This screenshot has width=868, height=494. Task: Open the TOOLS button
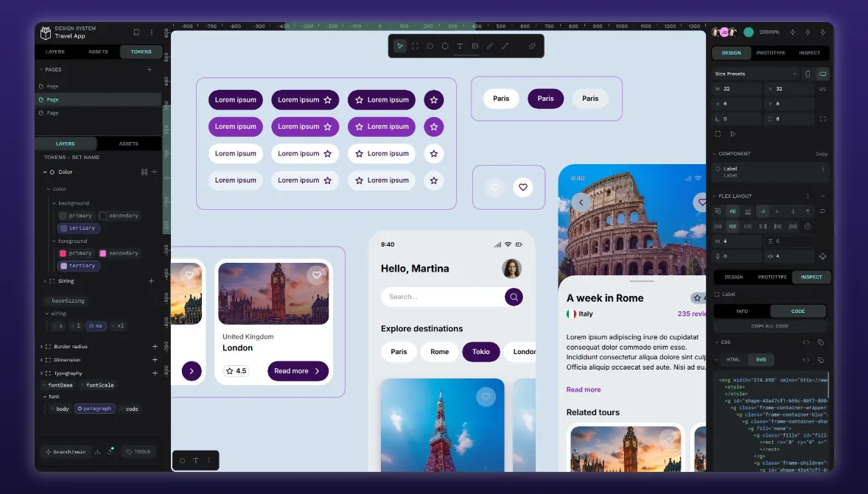pyautogui.click(x=138, y=451)
